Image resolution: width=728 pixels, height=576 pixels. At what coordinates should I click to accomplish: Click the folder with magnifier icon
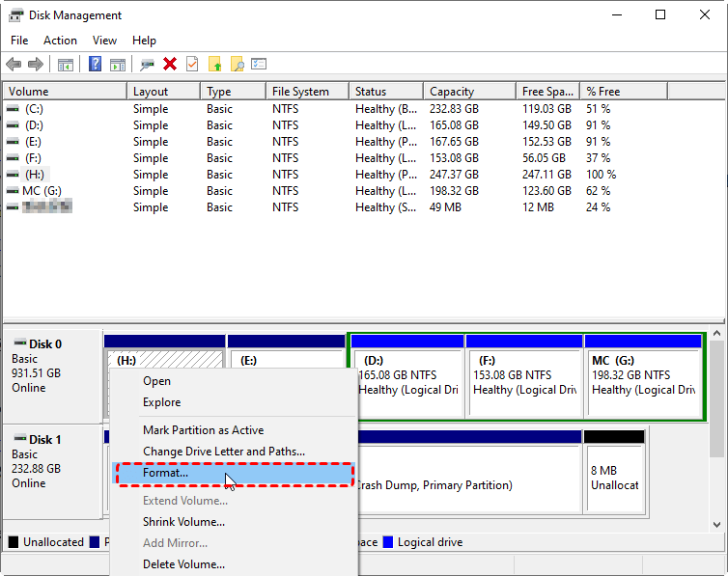click(x=237, y=65)
